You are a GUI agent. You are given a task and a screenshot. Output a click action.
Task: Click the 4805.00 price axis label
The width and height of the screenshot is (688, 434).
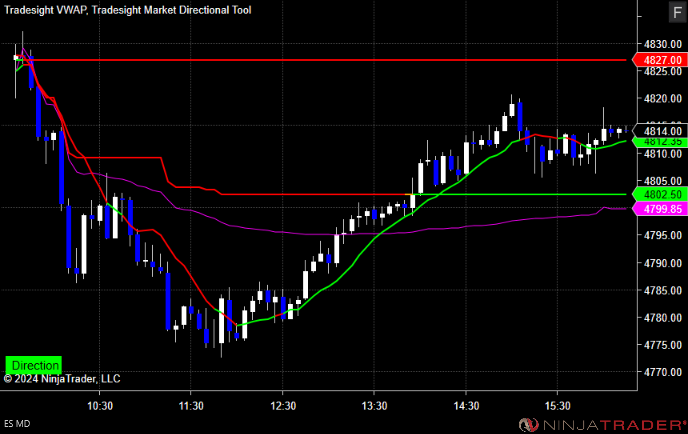663,181
